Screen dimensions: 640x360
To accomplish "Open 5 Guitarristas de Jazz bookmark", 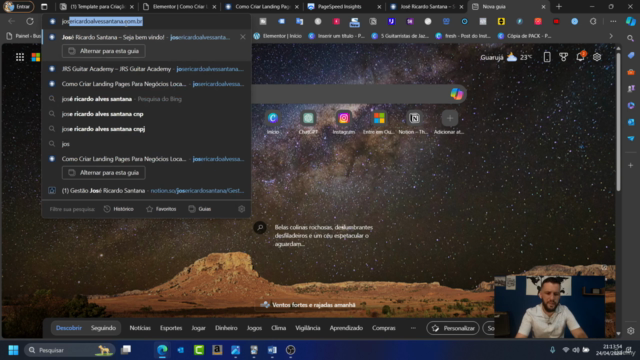I will [x=400, y=36].
